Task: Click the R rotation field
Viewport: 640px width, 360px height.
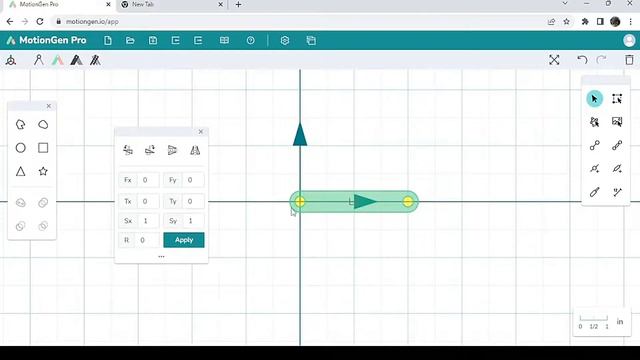Action: (146, 240)
